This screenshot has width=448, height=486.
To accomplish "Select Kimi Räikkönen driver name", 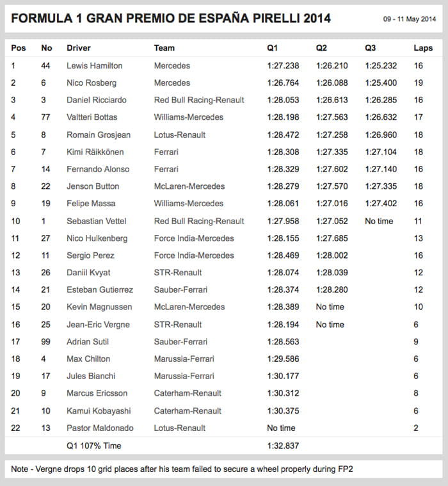I will pyautogui.click(x=95, y=152).
